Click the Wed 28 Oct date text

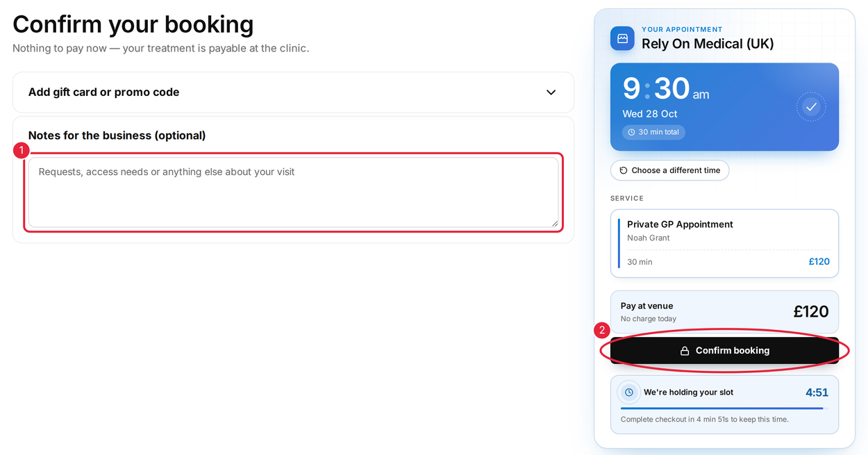(x=650, y=114)
